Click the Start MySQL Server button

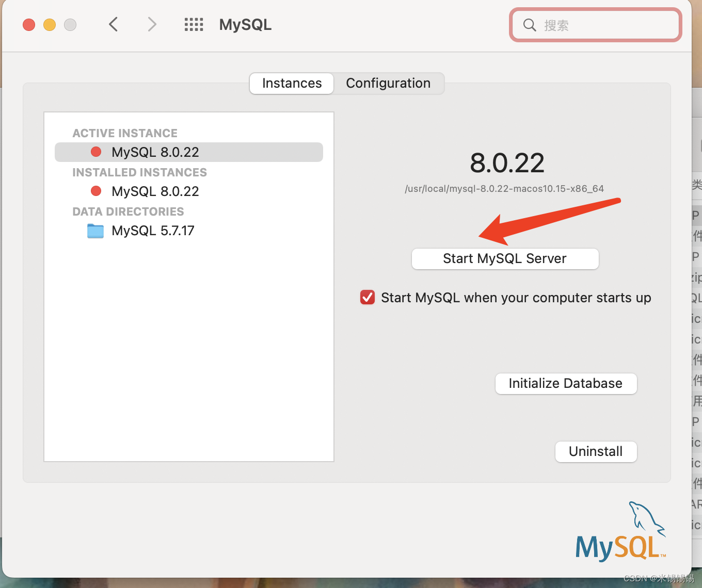pos(504,258)
